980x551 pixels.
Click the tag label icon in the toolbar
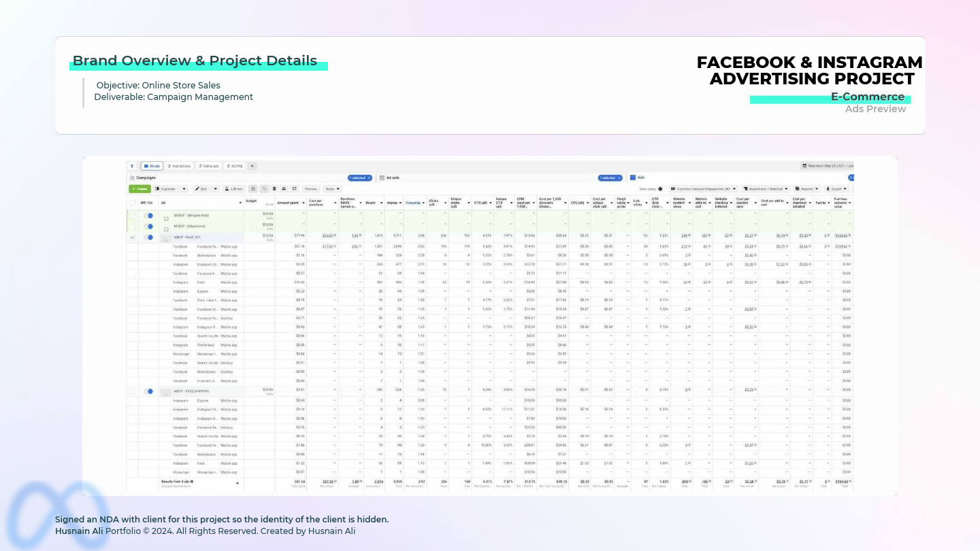295,189
